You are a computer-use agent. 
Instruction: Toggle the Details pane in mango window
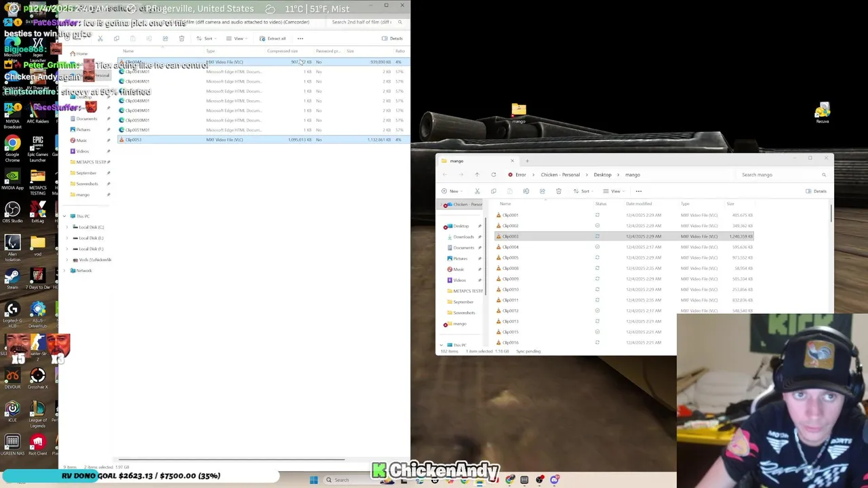(816, 191)
